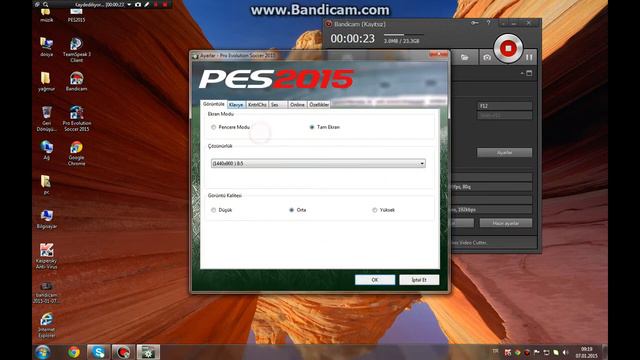640x360 pixels.
Task: Select Kaspersky Anti-Virus desktop shortcut
Action: click(x=46, y=256)
